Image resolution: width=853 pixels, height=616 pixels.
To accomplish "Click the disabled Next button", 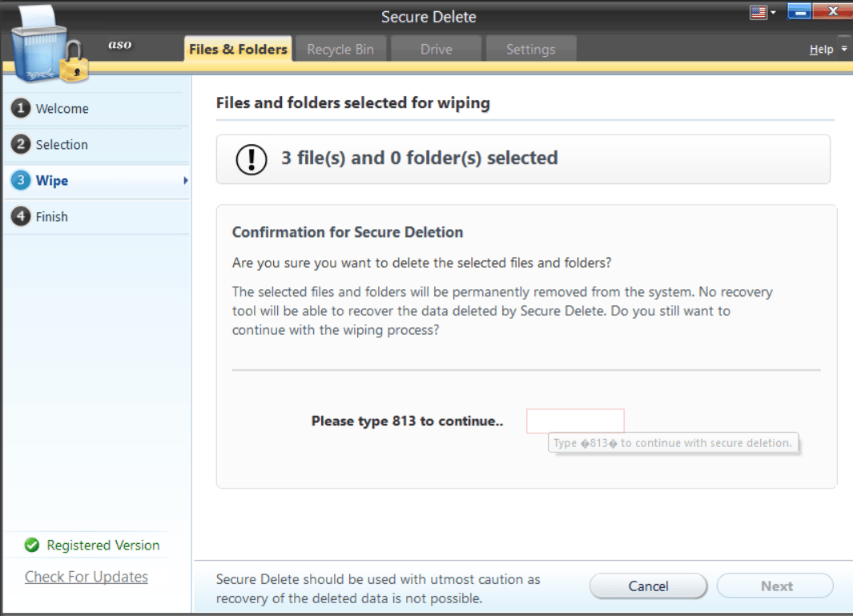I will point(775,586).
